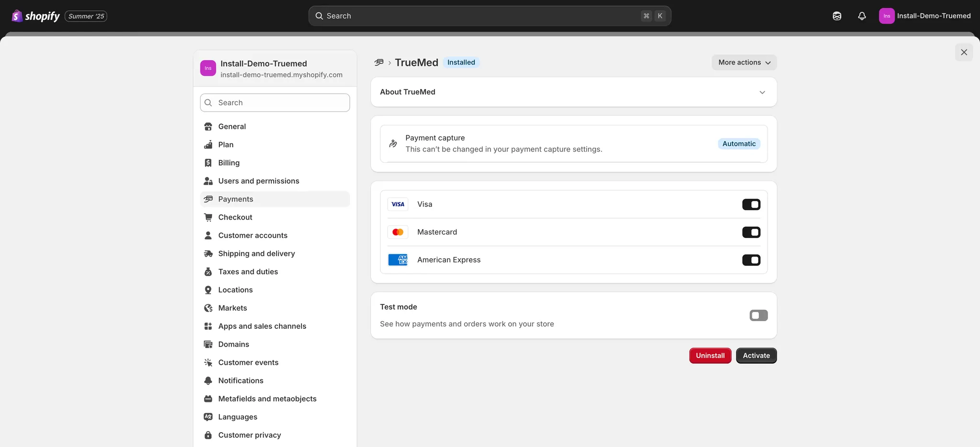Click the Shopify logo in top bar
The height and width of the screenshot is (447, 980).
click(36, 16)
